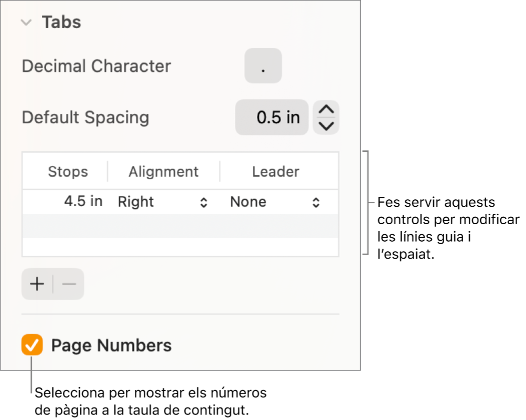Click the Leader column header
Image resolution: width=526 pixels, height=420 pixels.
(275, 172)
